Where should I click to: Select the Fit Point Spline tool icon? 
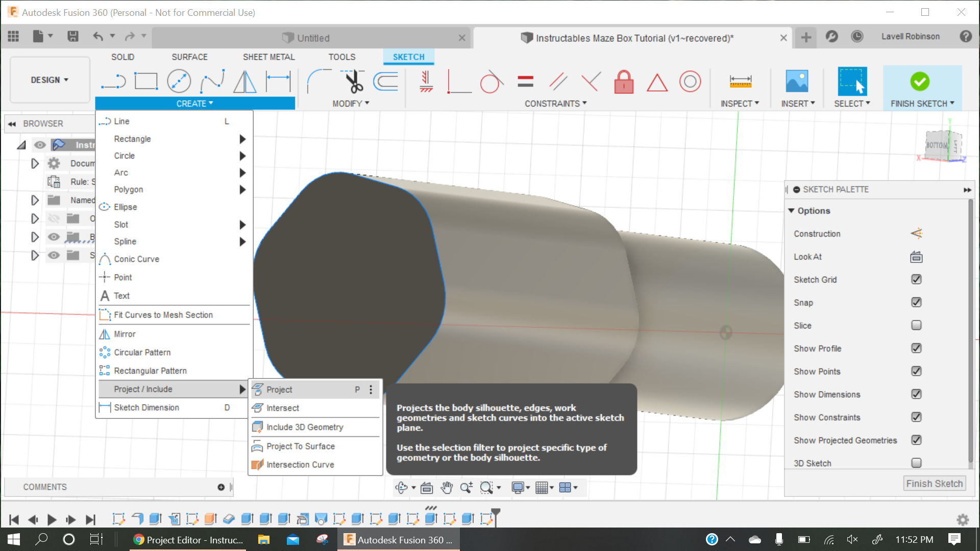click(212, 82)
